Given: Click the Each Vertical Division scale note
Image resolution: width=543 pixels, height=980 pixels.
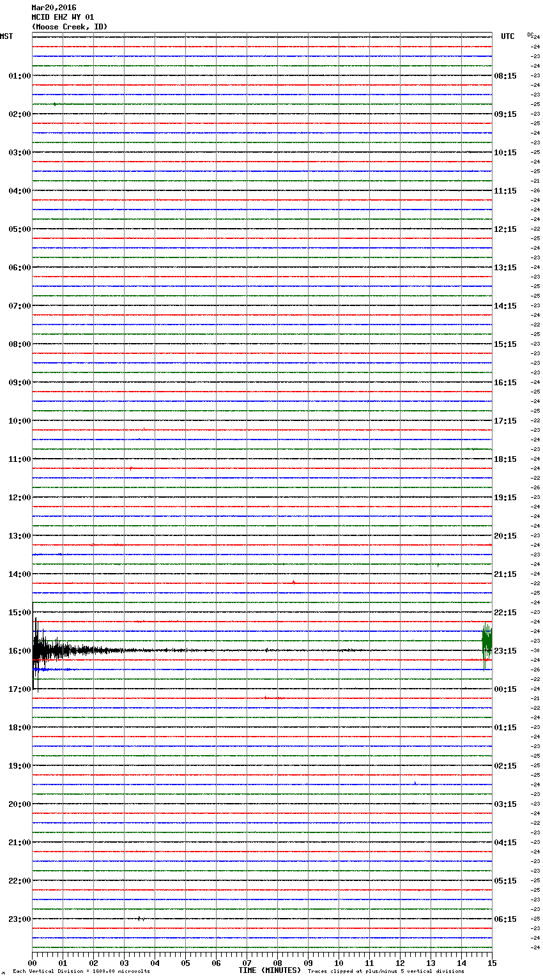Looking at the screenshot, I should pyautogui.click(x=81, y=972).
